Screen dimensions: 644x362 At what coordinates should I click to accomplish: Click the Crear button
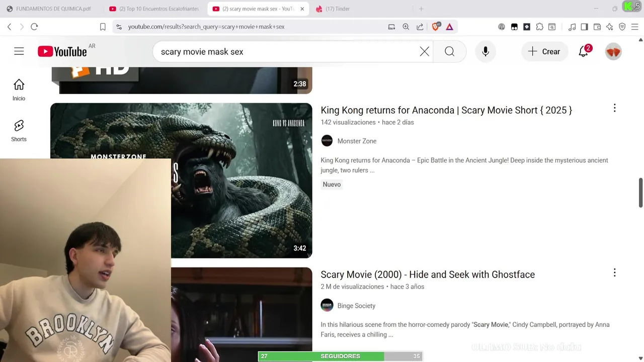(544, 51)
